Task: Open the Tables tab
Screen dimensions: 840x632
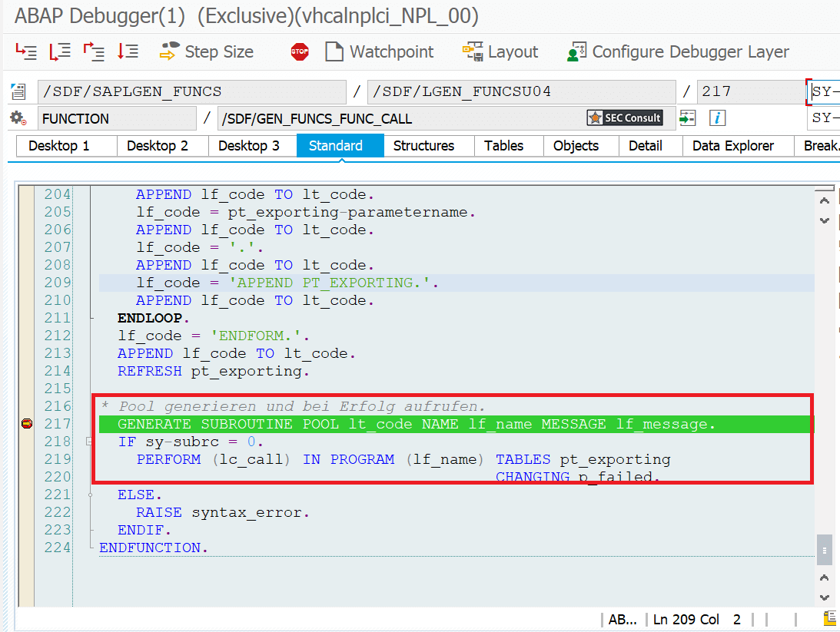Action: point(503,146)
